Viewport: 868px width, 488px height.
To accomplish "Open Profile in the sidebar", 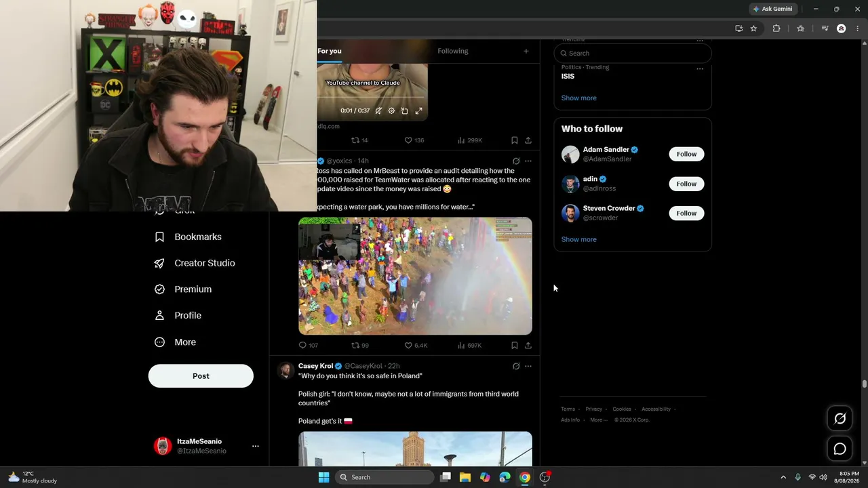I will pyautogui.click(x=178, y=316).
